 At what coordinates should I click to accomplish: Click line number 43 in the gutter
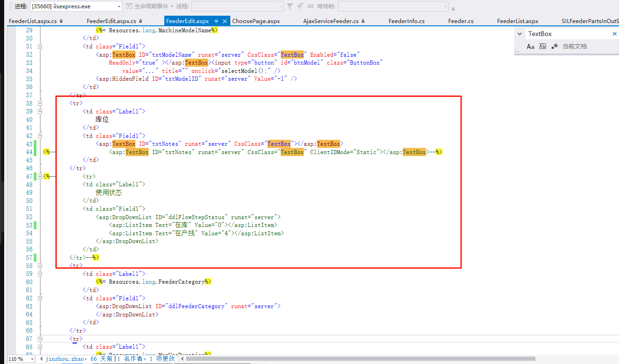click(x=29, y=144)
